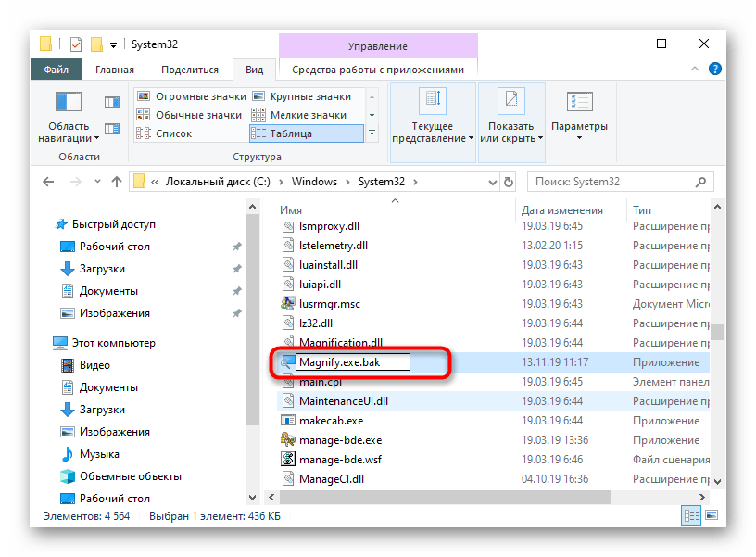Screen dimensions: 756x557
Task: Open Средства работы с приложениями tab
Action: [x=378, y=70]
